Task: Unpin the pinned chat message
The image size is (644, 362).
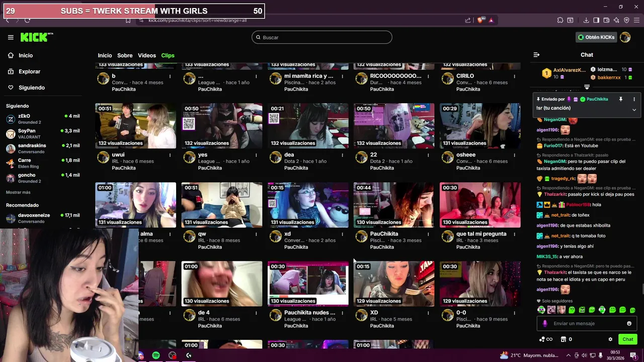Action: click(x=621, y=99)
